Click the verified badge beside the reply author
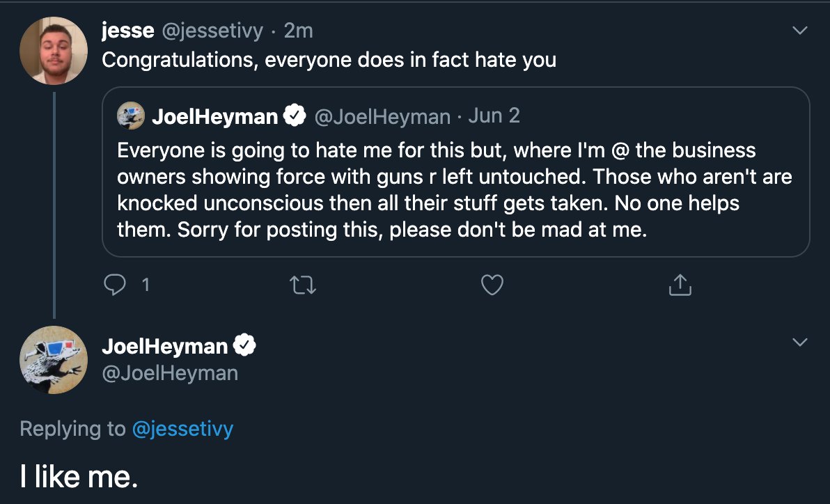This screenshot has height=504, width=830. coord(245,346)
